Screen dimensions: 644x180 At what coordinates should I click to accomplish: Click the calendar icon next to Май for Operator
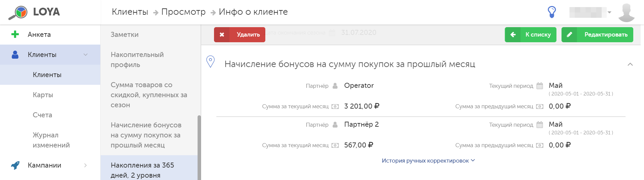click(x=540, y=86)
